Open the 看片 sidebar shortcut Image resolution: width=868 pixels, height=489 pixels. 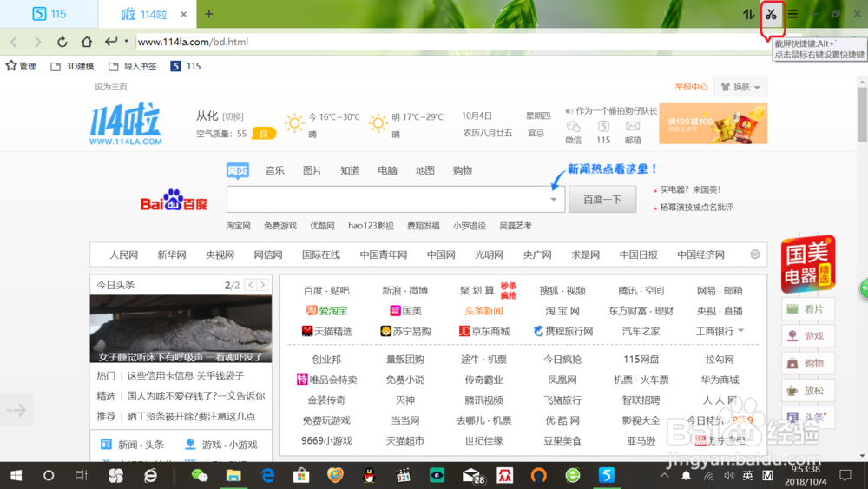click(x=807, y=309)
